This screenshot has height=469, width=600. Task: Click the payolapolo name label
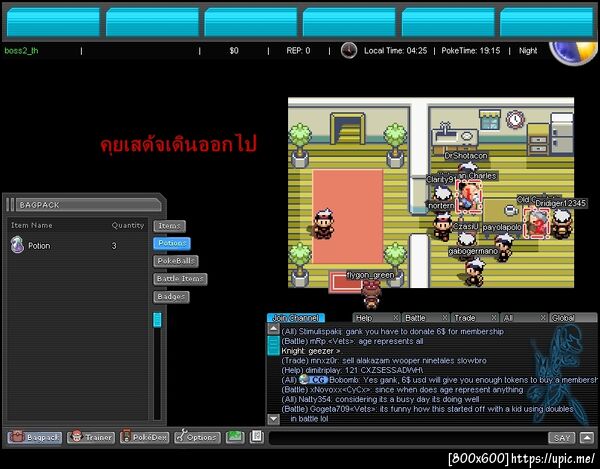502,227
